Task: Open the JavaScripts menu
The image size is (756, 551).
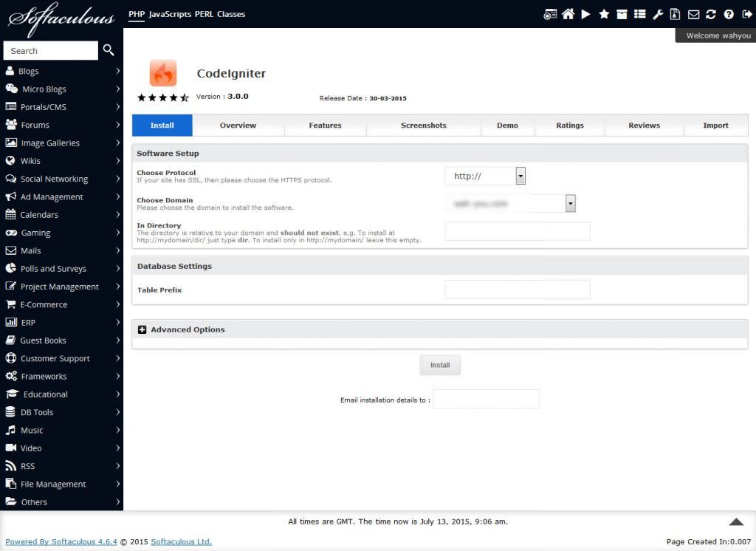Action: pyautogui.click(x=171, y=13)
